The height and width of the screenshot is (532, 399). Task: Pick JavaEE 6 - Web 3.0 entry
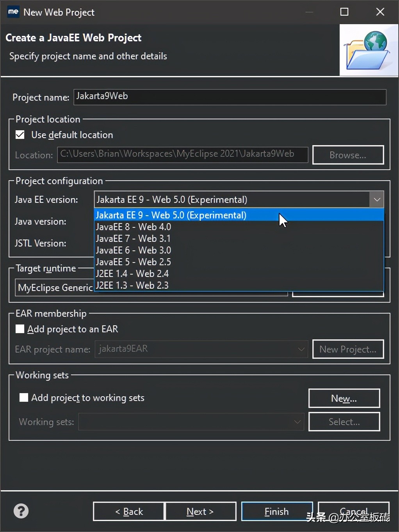coord(239,250)
